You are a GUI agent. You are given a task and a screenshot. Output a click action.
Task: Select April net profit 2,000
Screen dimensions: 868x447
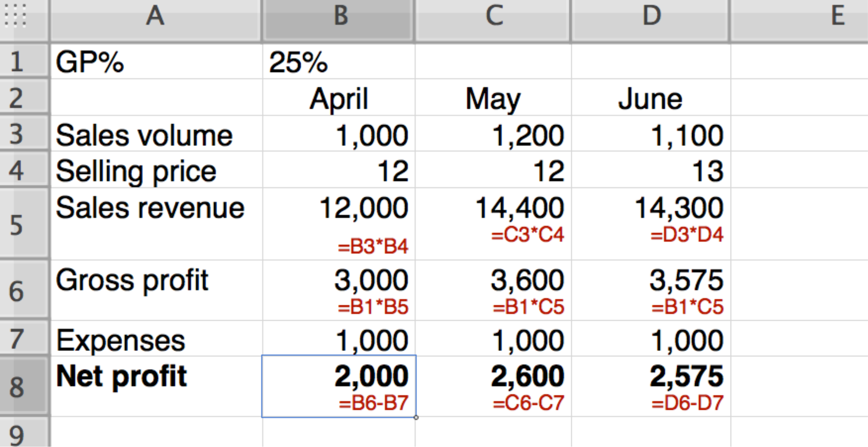pyautogui.click(x=339, y=387)
